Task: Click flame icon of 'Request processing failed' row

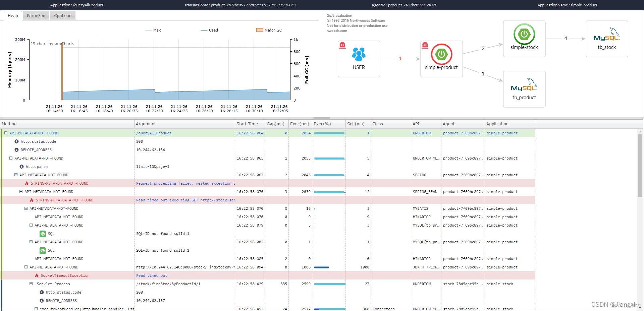Action: click(x=26, y=183)
